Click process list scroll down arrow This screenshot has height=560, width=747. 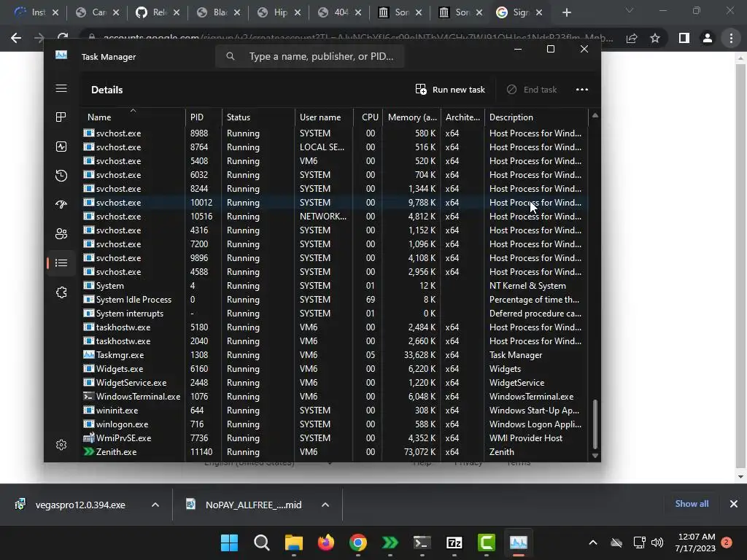595,456
